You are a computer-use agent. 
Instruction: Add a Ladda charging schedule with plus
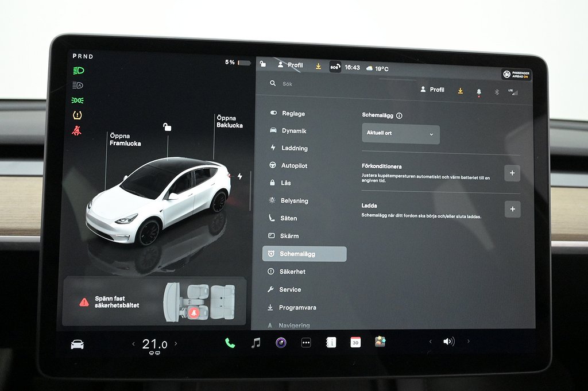tap(512, 209)
